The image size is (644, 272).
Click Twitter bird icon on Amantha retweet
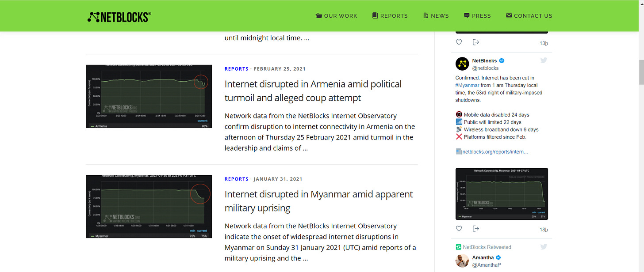pyautogui.click(x=544, y=247)
